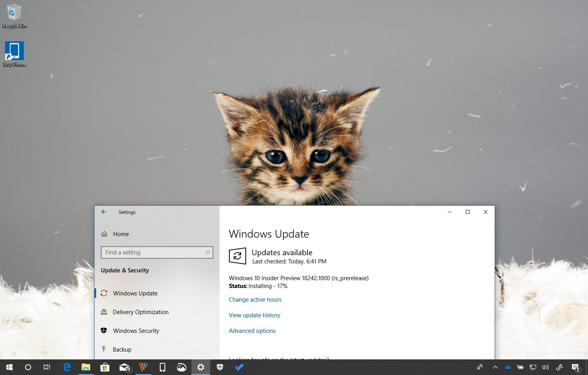Minimize the Settings window
The image size is (588, 375).
coord(450,212)
